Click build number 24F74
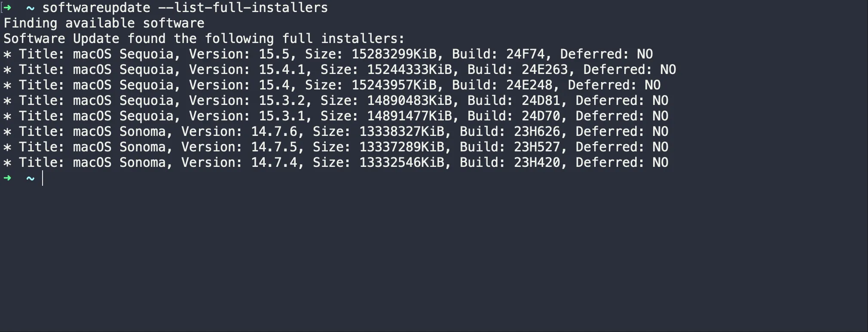Viewport: 868px width, 332px height. click(525, 54)
